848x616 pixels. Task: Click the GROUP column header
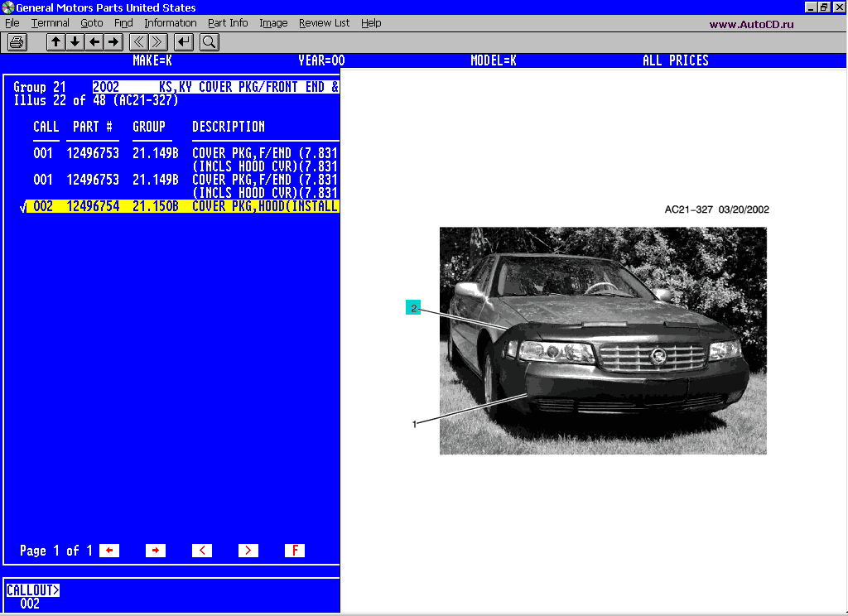149,127
